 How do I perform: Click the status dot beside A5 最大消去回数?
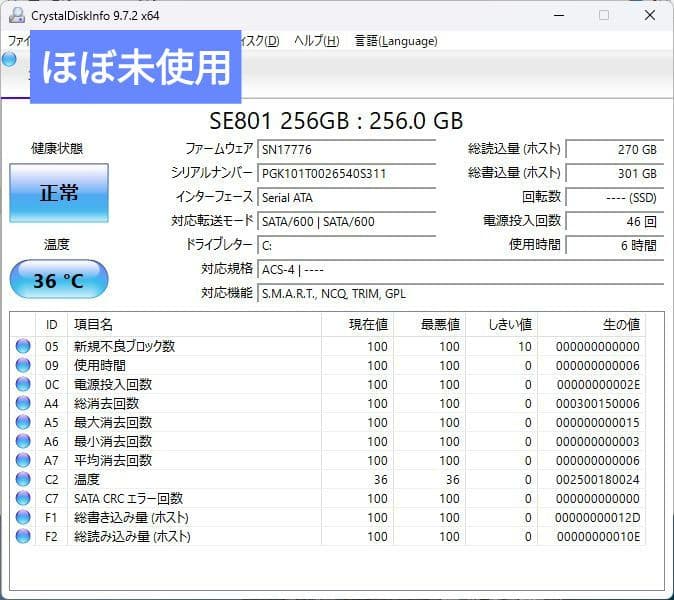(23, 422)
